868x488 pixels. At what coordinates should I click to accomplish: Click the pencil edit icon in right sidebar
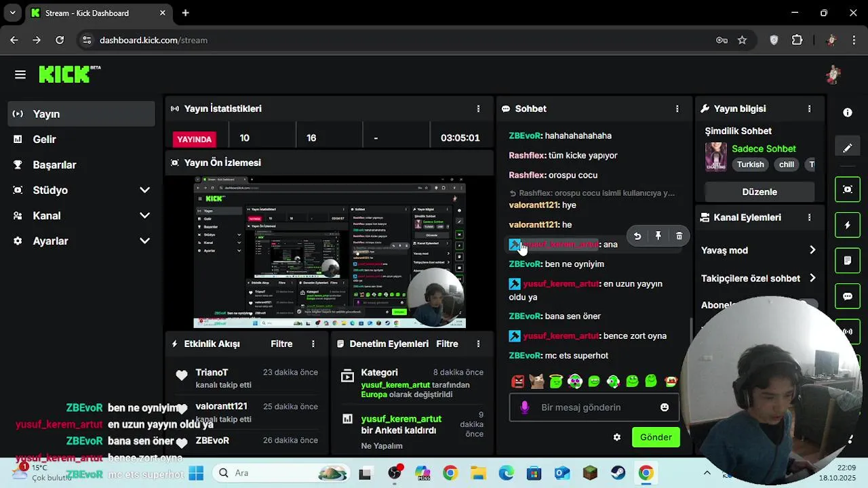click(x=848, y=148)
